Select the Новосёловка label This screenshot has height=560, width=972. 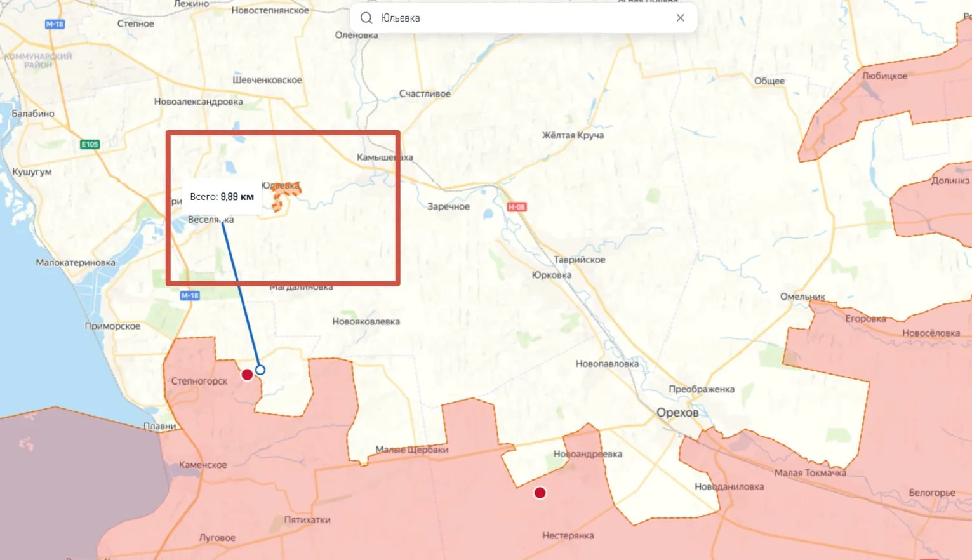point(931,333)
